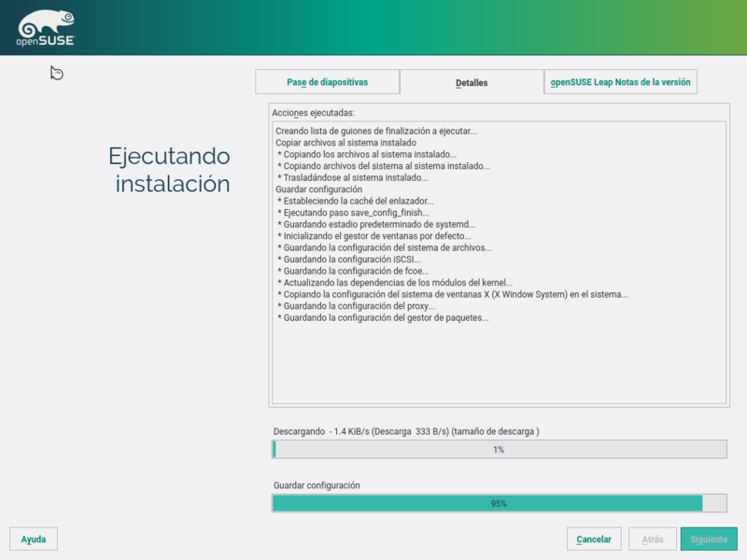Switch to the Pase de diapositivas tab
The height and width of the screenshot is (560, 747).
(327, 82)
